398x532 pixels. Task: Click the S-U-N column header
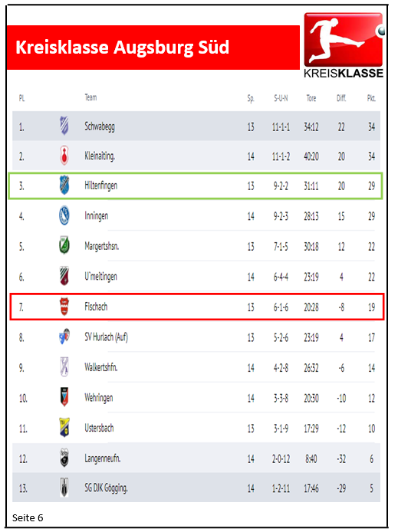pos(281,98)
